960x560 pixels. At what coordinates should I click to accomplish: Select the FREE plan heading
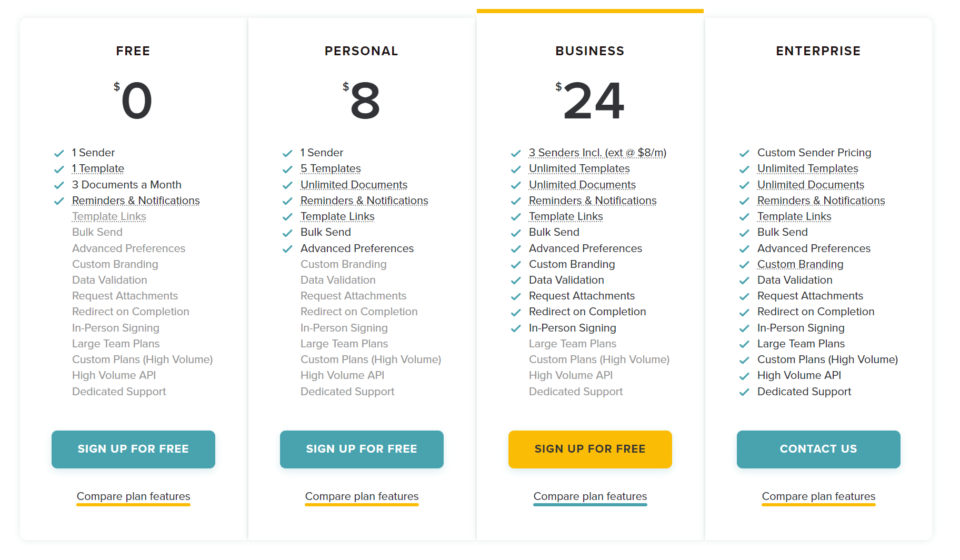click(133, 51)
